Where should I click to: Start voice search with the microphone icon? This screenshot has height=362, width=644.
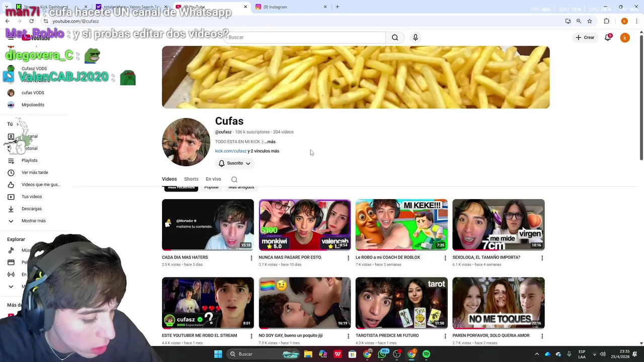416,37
